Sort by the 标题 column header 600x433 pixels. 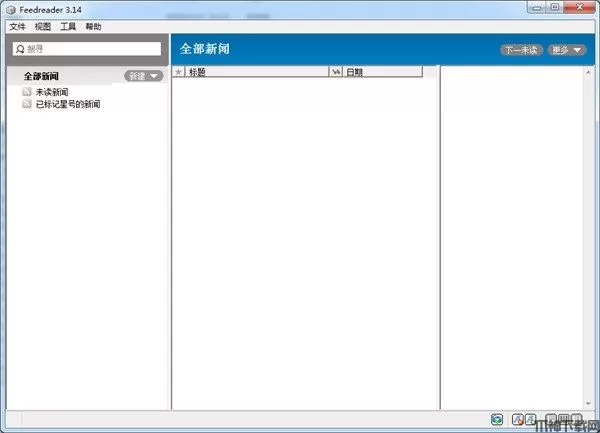tap(257, 72)
